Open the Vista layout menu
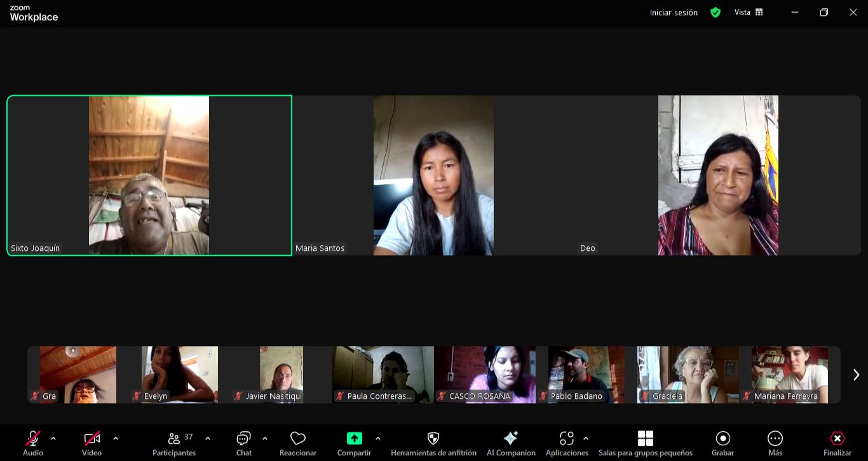868x461 pixels. pos(749,12)
